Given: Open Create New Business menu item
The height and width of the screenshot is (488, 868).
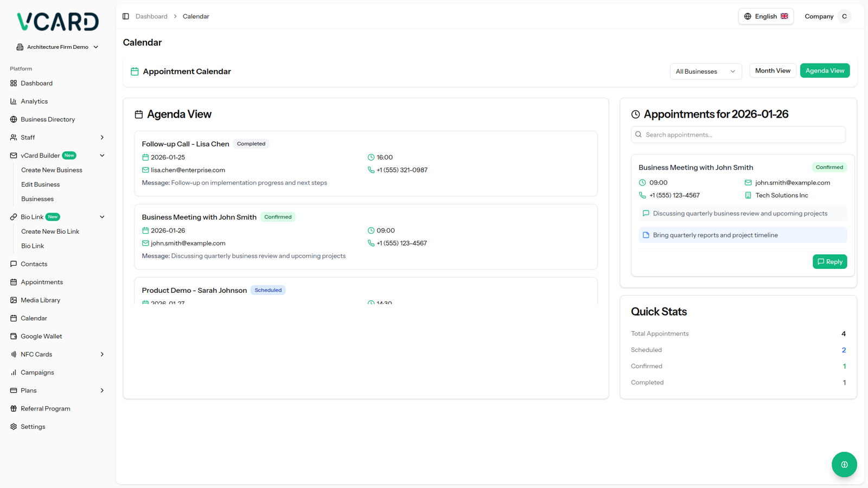Looking at the screenshot, I should click(52, 170).
